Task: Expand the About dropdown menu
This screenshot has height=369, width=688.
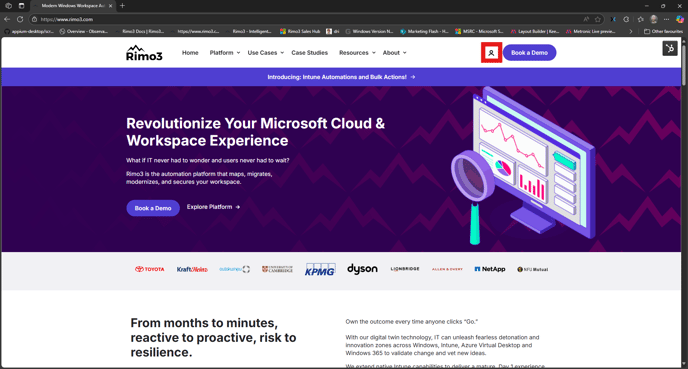Action: tap(394, 53)
